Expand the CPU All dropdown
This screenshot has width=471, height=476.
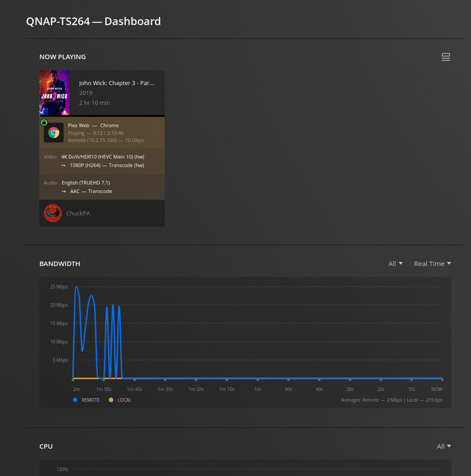(x=444, y=447)
